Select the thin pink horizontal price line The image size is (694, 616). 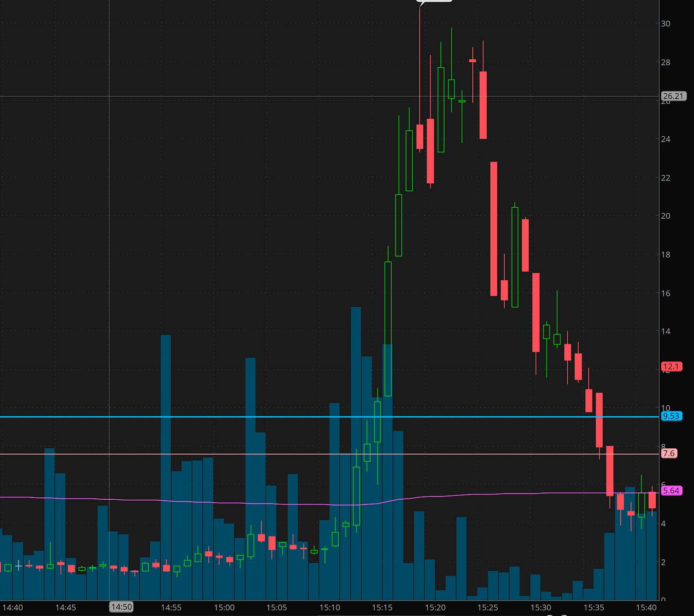point(330,454)
